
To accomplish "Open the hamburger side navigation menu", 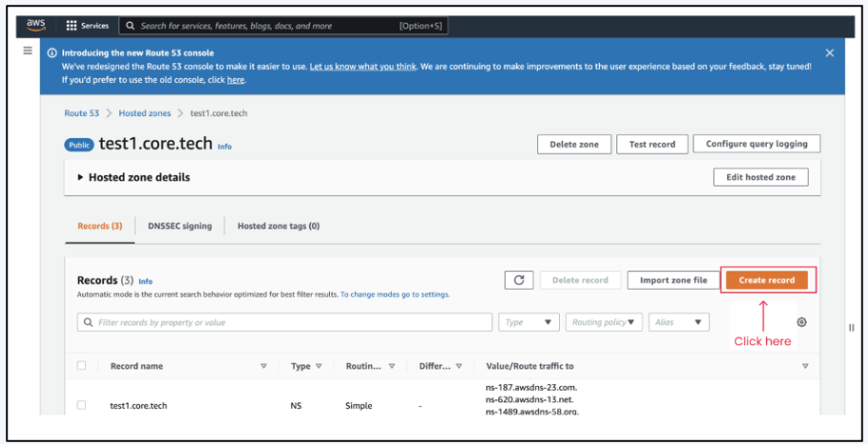I will coord(28,50).
